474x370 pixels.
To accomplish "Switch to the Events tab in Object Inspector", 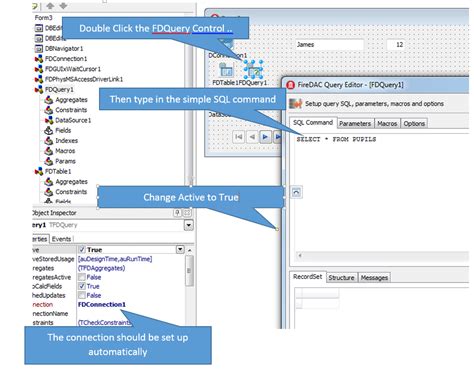I will pyautogui.click(x=62, y=239).
